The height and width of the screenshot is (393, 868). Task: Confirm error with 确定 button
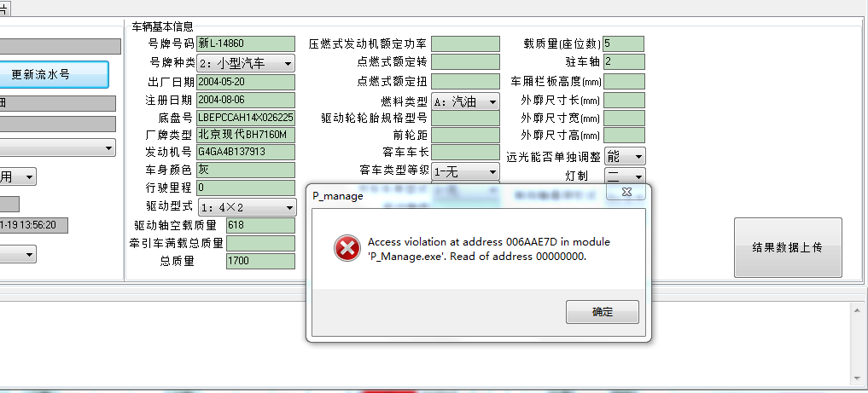point(603,312)
